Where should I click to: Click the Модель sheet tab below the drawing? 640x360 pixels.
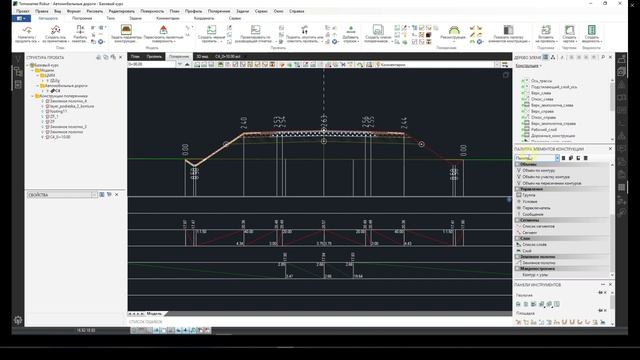coord(154,313)
